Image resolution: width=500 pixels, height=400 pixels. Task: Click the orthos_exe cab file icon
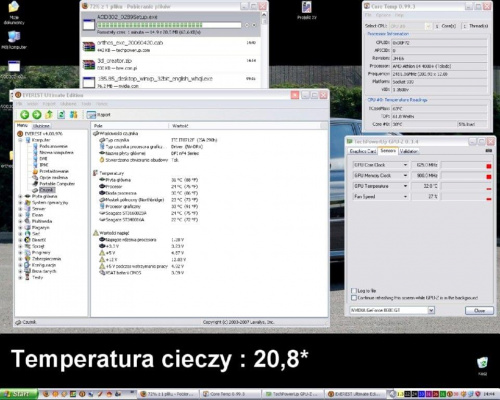click(89, 46)
